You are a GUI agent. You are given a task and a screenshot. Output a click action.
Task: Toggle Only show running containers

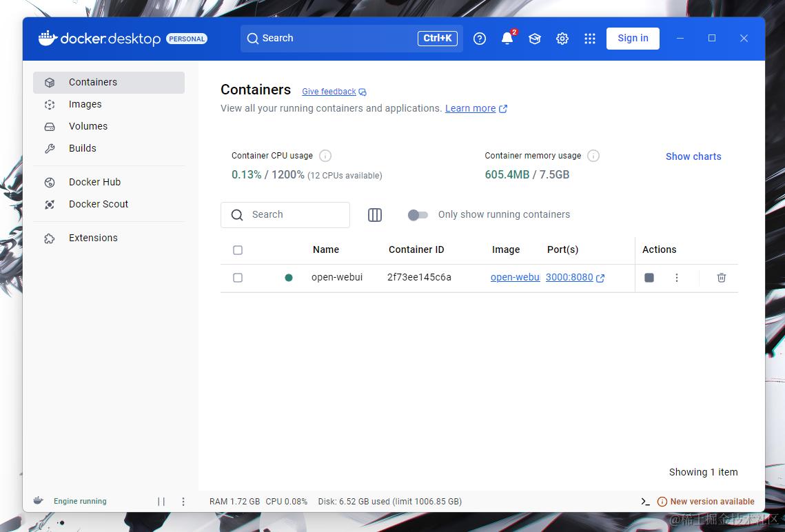[418, 215]
